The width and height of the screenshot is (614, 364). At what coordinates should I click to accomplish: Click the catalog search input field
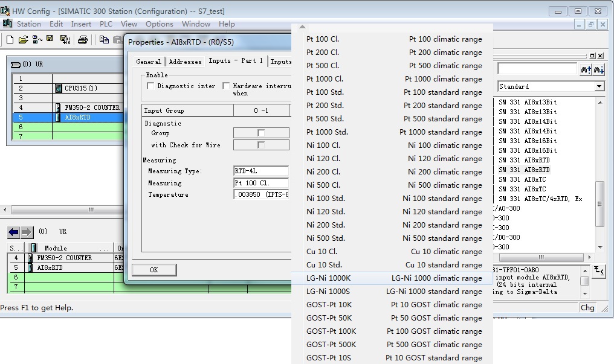537,69
